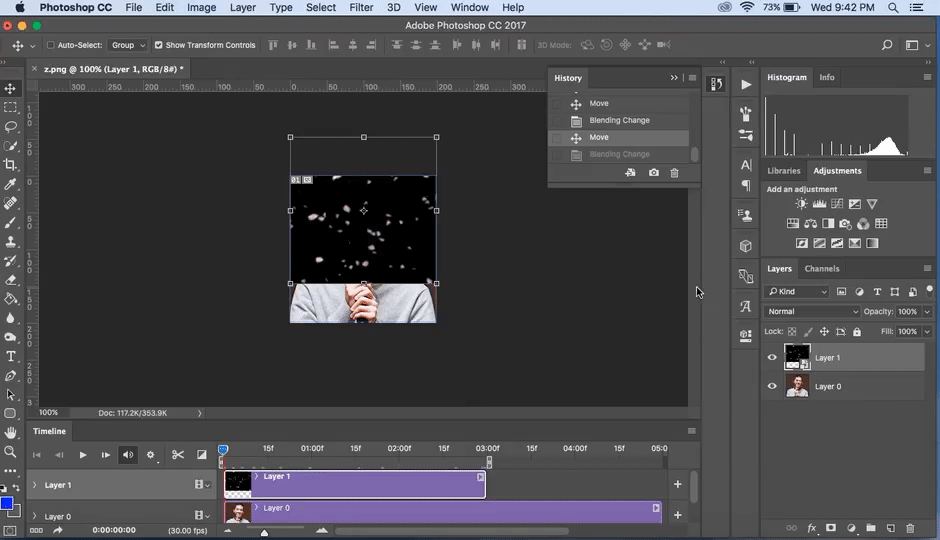Open the Filter menu
Image resolution: width=940 pixels, height=540 pixels.
click(x=361, y=7)
